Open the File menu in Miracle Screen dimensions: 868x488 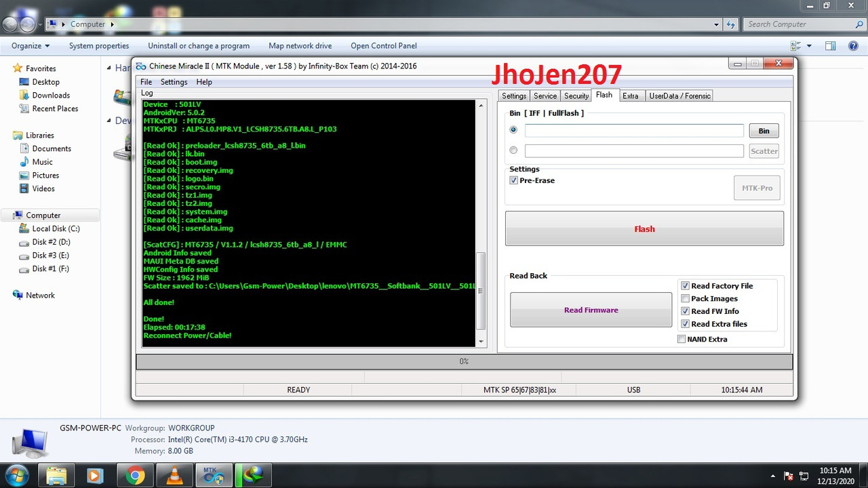coord(146,82)
